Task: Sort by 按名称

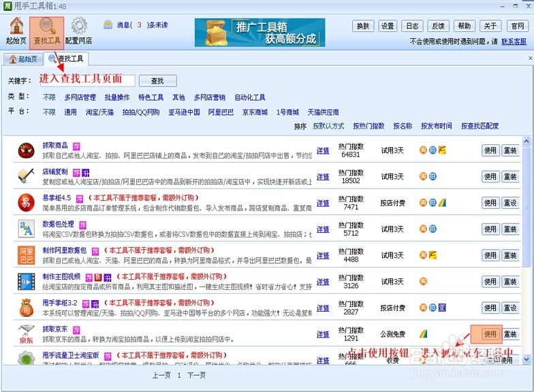Action: tap(403, 127)
